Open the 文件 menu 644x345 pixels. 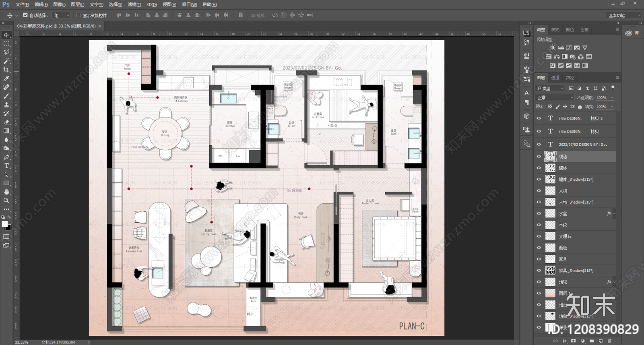22,4
